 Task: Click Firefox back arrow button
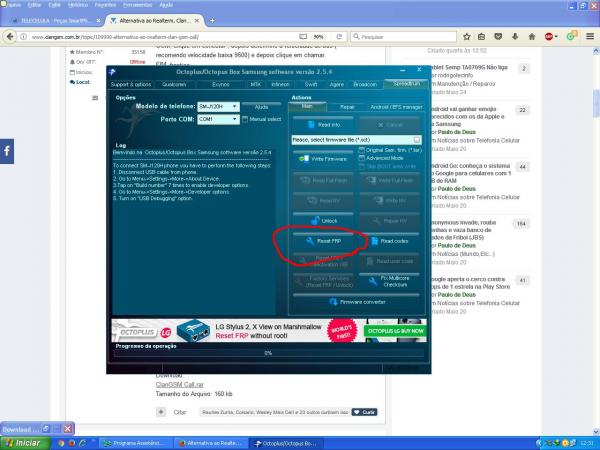[10, 37]
